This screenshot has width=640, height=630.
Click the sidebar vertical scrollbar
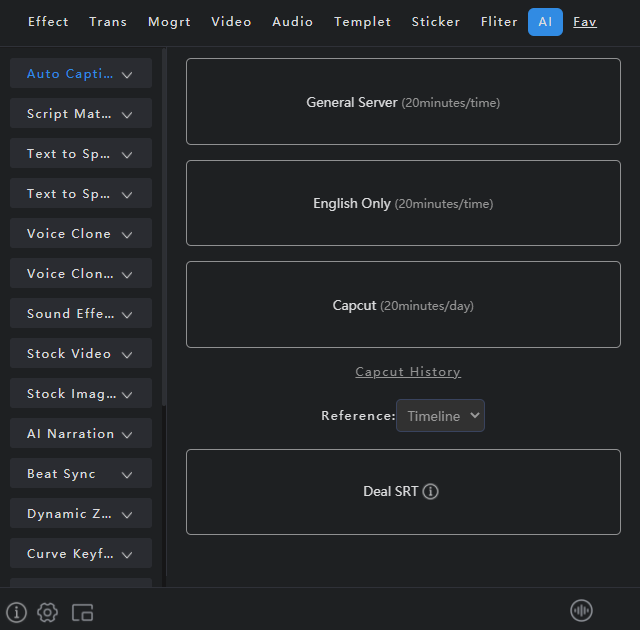164,227
